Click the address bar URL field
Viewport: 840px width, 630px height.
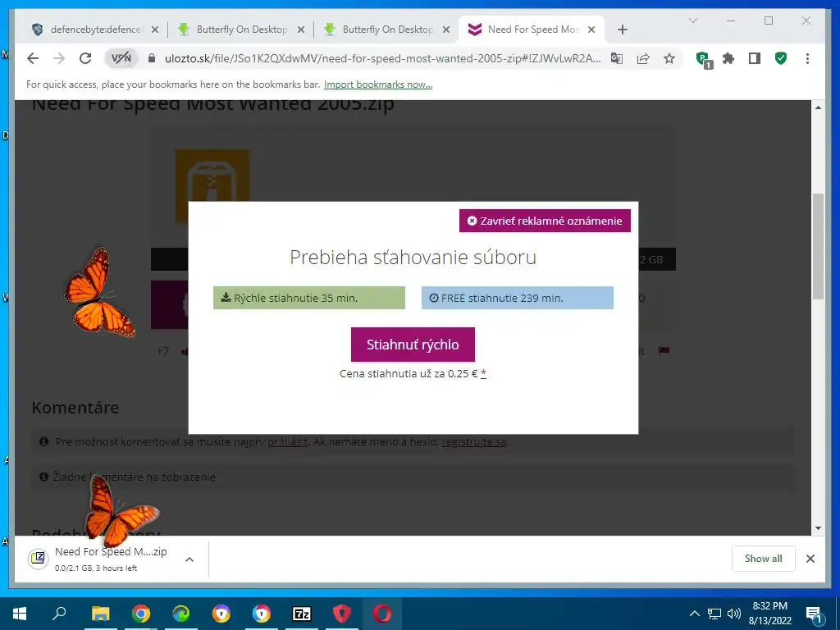(x=382, y=58)
